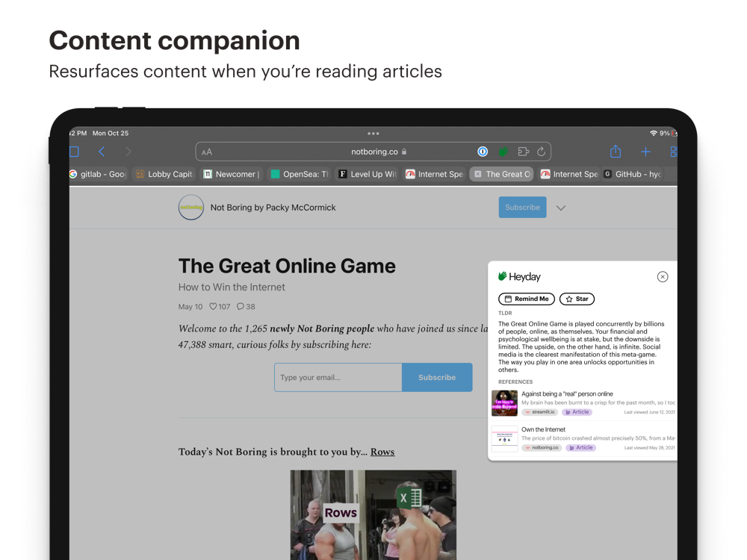
Task: Expand the chevron next to Subscribe
Action: pyautogui.click(x=561, y=208)
